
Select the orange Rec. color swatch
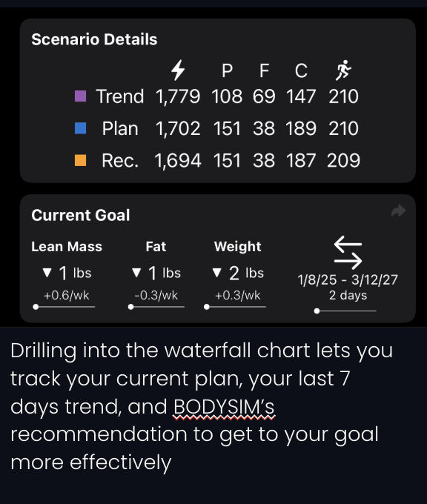(80, 160)
